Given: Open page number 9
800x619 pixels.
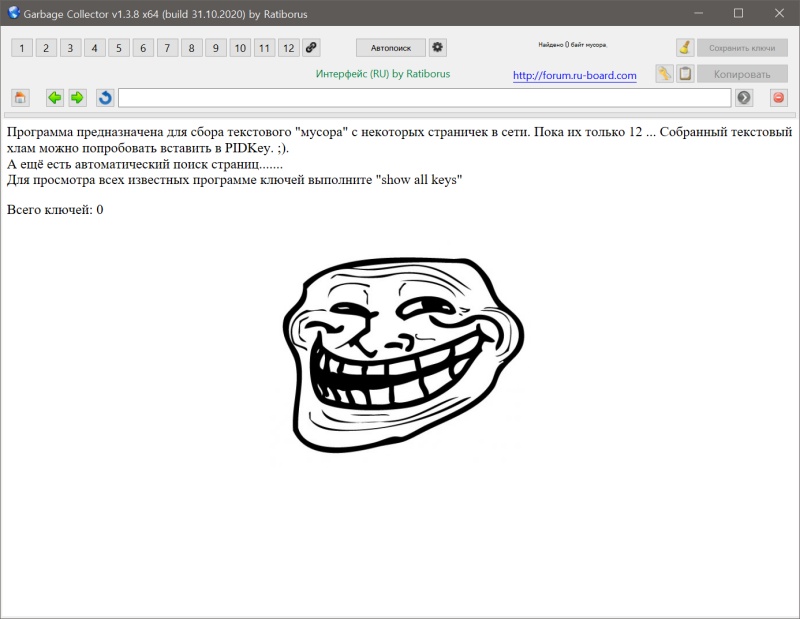Looking at the screenshot, I should tap(216, 48).
